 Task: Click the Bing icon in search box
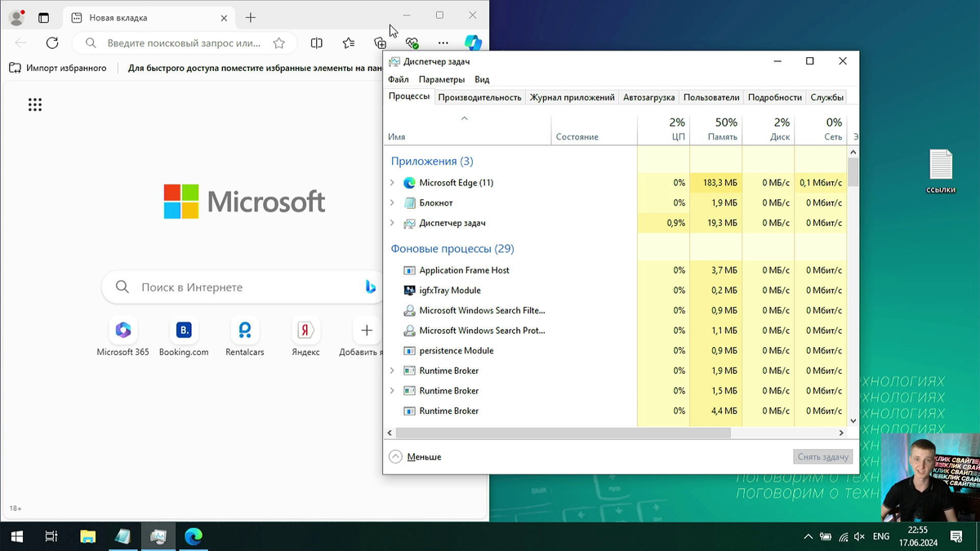370,287
